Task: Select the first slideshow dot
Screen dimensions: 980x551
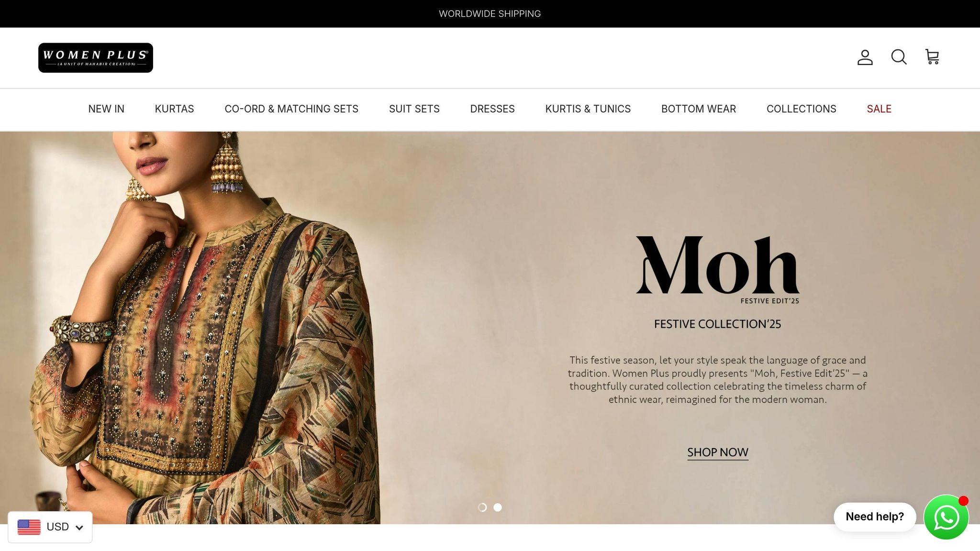Action: (x=482, y=507)
